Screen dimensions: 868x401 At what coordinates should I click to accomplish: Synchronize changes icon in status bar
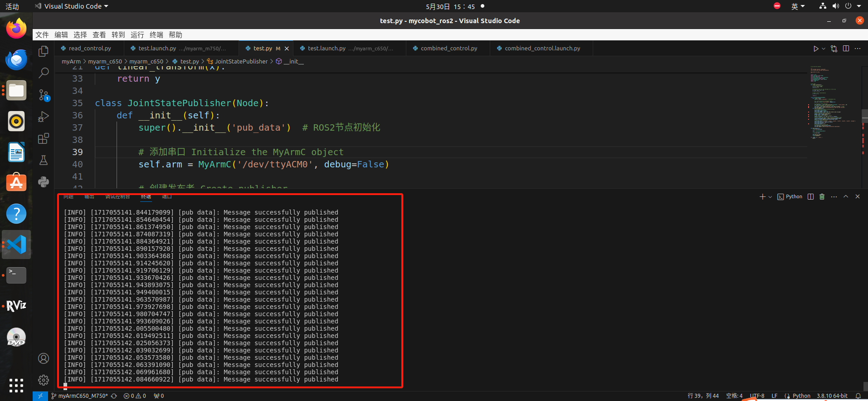[x=114, y=396]
